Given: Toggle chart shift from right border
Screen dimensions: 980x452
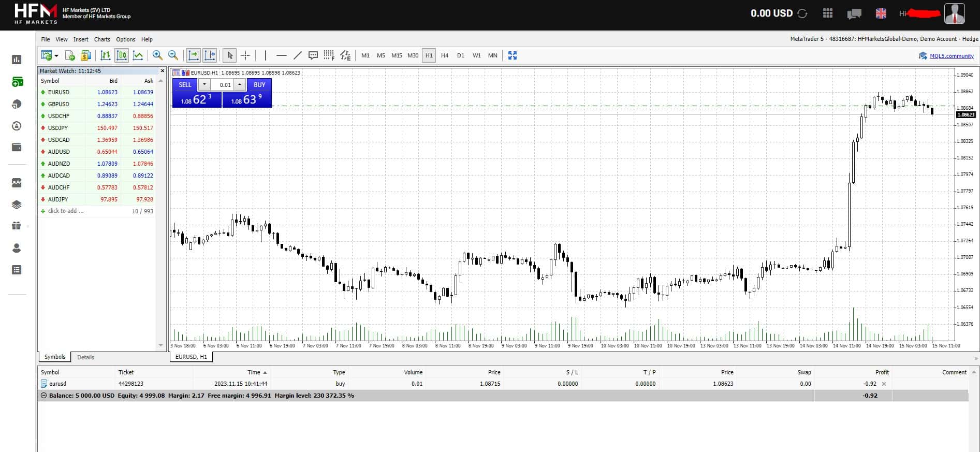Looking at the screenshot, I should coord(210,55).
